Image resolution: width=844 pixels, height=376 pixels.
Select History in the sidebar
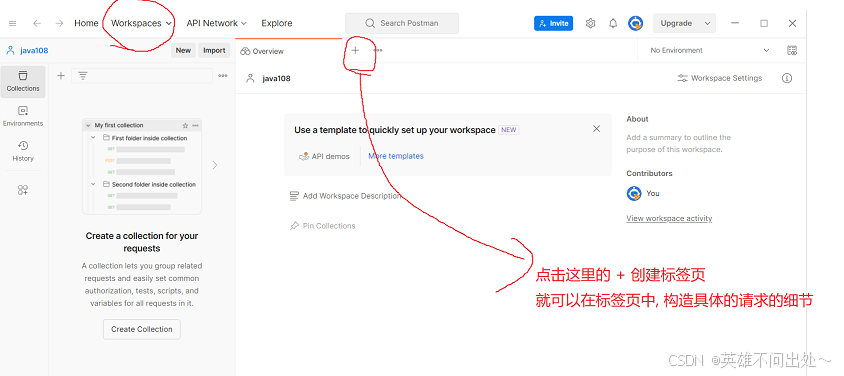click(x=23, y=151)
